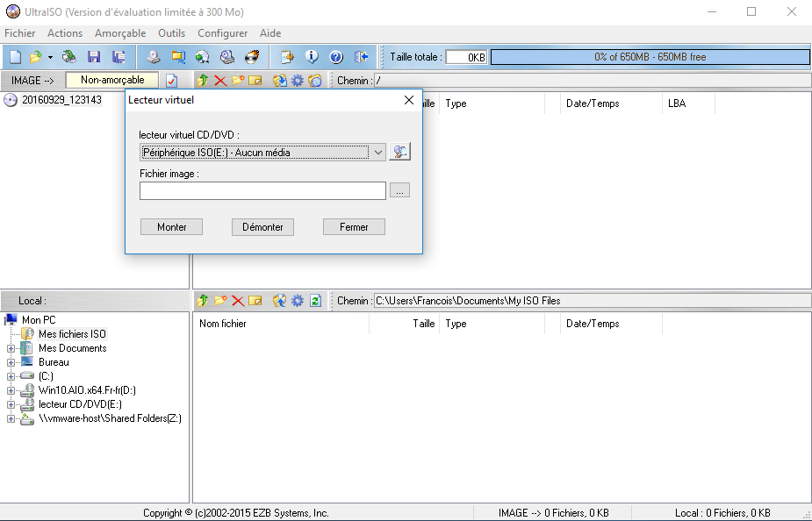Expand the Win10.AIO.x64.Fr-fr(D:) drive node
This screenshot has width=812, height=521.
11,390
